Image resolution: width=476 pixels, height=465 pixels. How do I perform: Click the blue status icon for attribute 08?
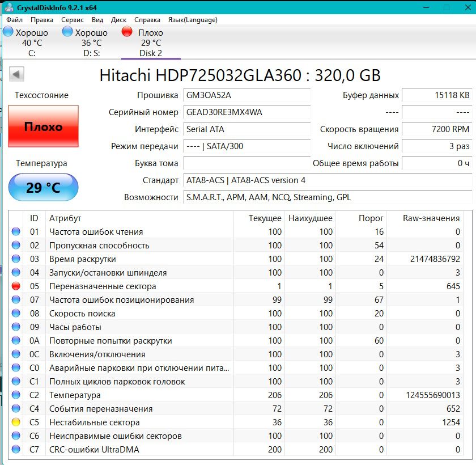(16, 313)
